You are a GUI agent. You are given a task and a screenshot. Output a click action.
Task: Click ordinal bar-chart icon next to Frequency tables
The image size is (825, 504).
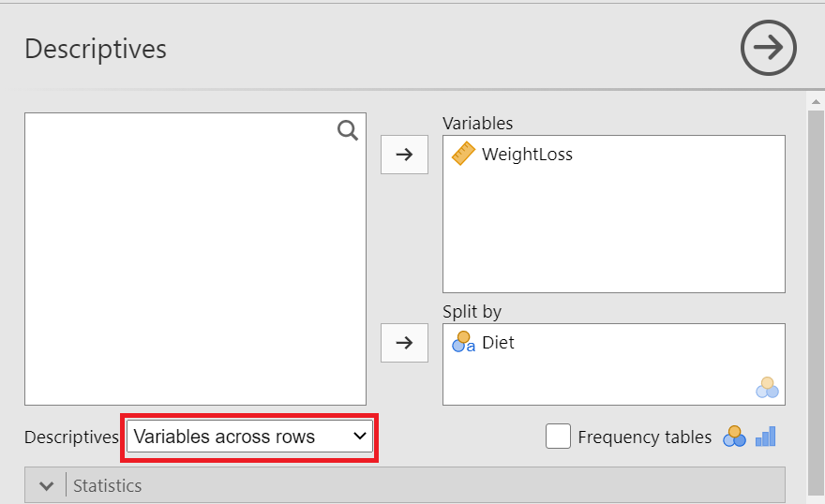(x=766, y=437)
